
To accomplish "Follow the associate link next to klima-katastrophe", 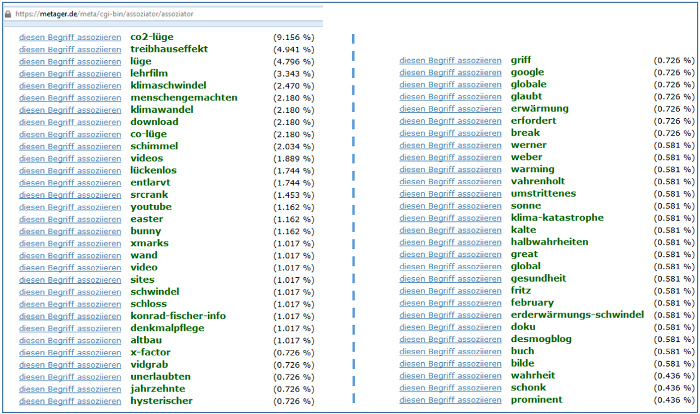I will pyautogui.click(x=450, y=218).
